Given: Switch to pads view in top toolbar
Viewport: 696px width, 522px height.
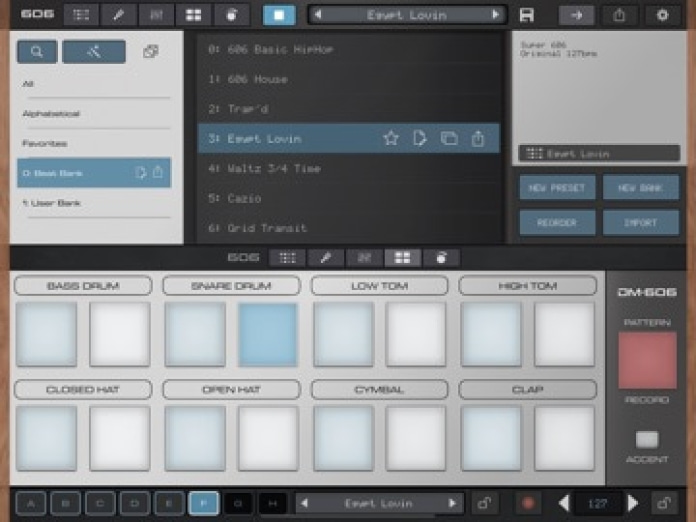Looking at the screenshot, I should pyautogui.click(x=194, y=15).
